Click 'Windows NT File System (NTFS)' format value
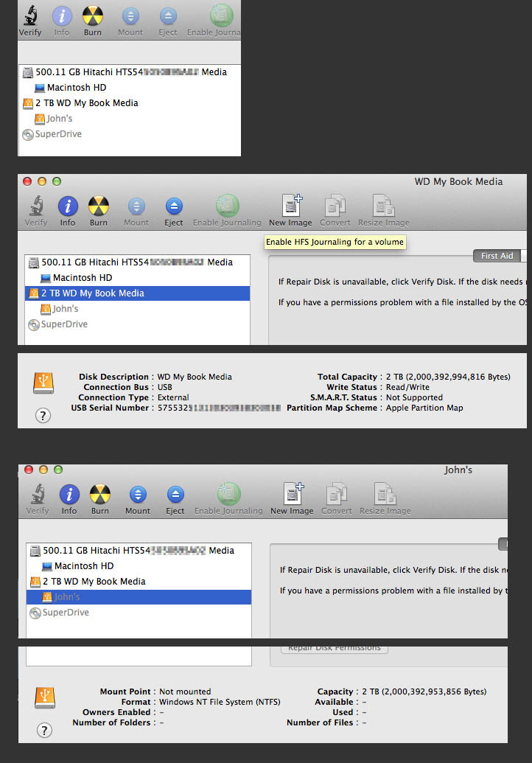The image size is (532, 763). point(220,702)
